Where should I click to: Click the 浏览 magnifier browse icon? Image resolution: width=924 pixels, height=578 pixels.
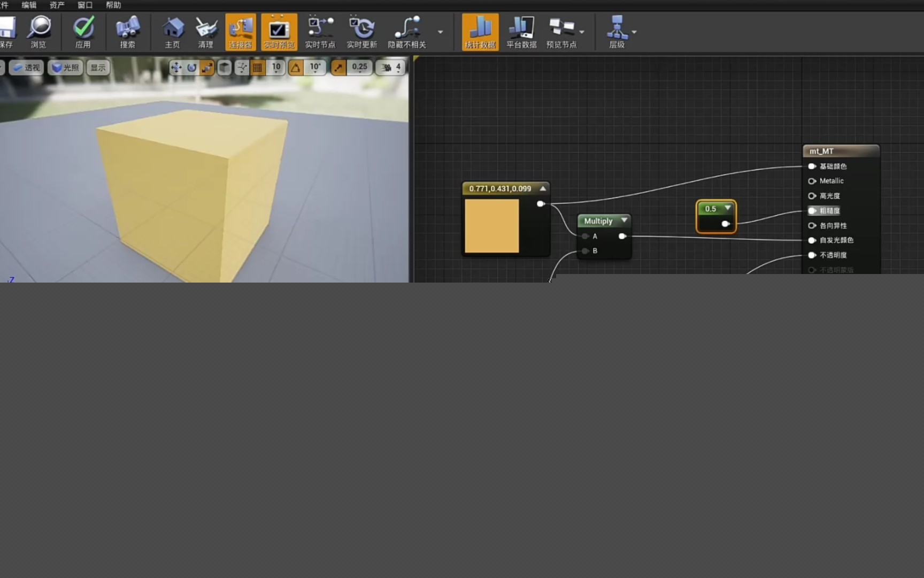[38, 28]
